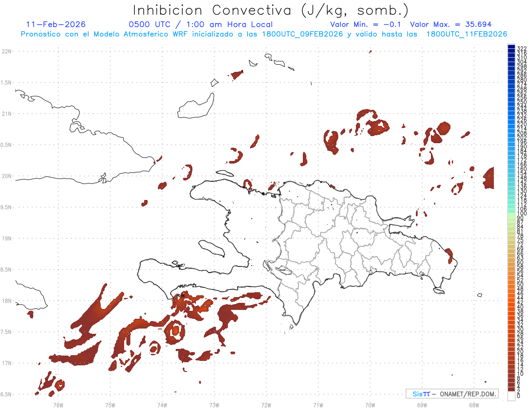This screenshot has width=532, height=411.
Task: Click the "Valor Min. = -0.1" text
Action: coord(365,24)
